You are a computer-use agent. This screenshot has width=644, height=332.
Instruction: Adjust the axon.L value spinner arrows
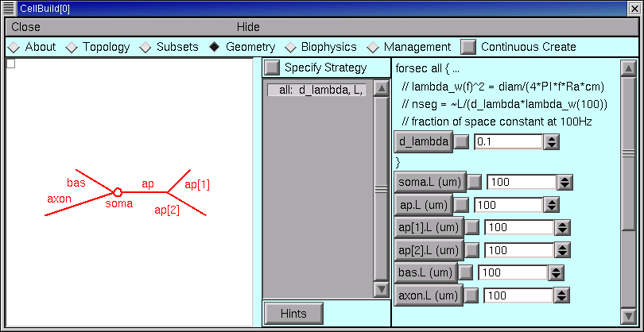[561, 296]
